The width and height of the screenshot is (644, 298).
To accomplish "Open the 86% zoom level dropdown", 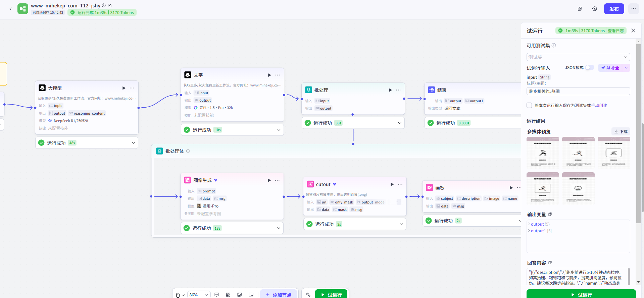I will 199,295.
